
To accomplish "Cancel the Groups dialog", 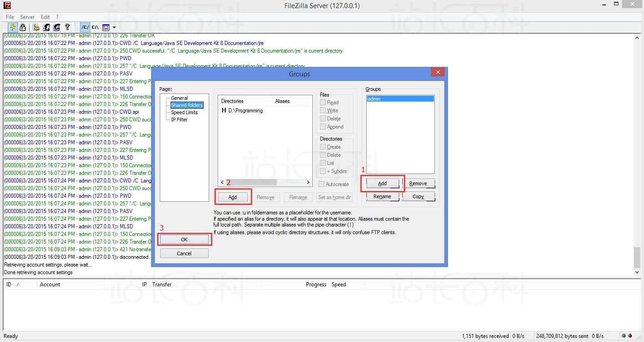I will (x=184, y=253).
